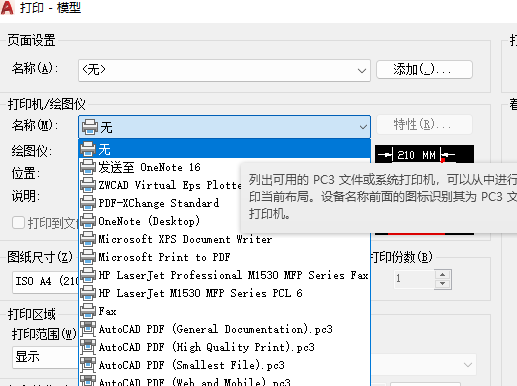The height and width of the screenshot is (386, 517).
Task: Select HP LaserJet M1530 MFP Series PCL 6
Action: 224,293
